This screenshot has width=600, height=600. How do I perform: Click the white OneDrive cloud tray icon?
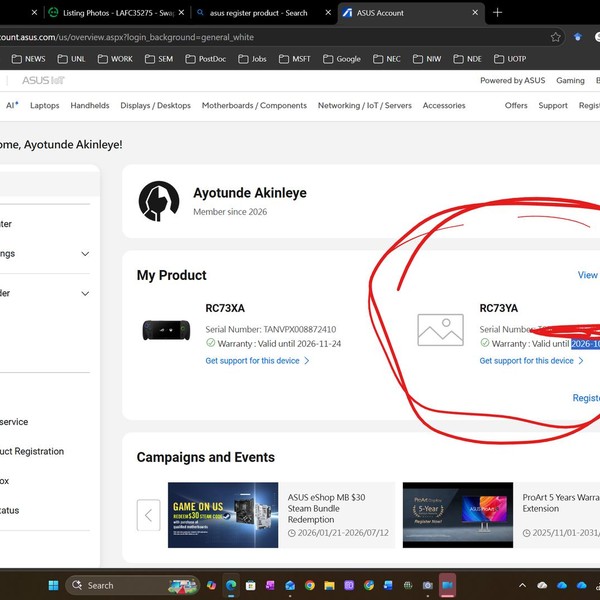(x=542, y=585)
